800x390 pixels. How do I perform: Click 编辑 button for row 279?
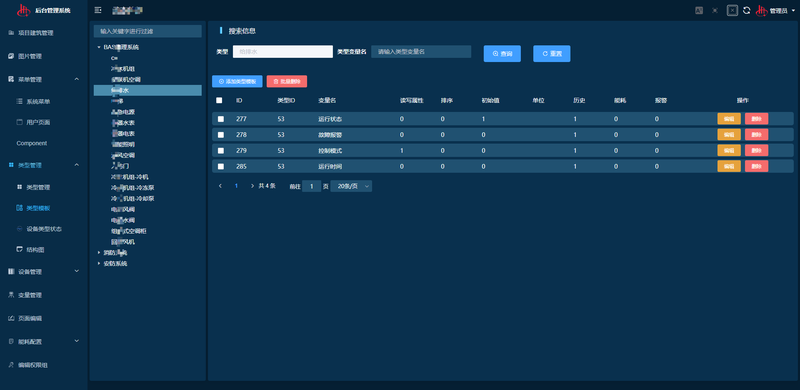729,151
